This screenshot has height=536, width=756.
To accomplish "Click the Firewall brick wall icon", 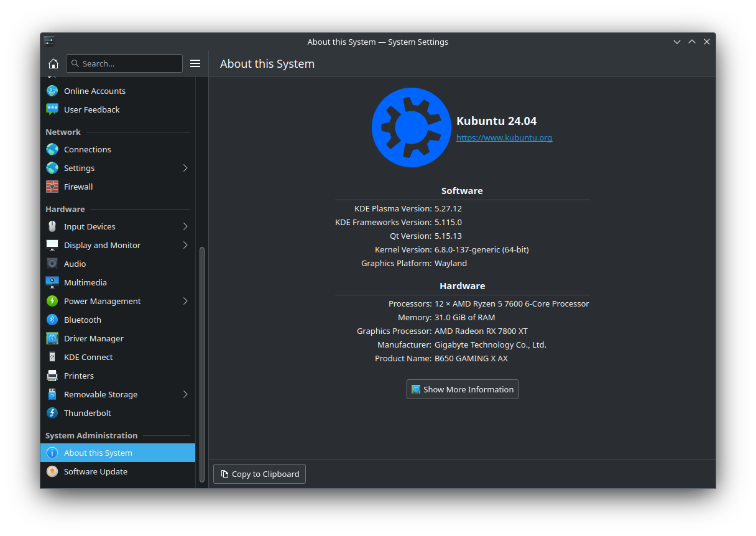I will pos(52,187).
